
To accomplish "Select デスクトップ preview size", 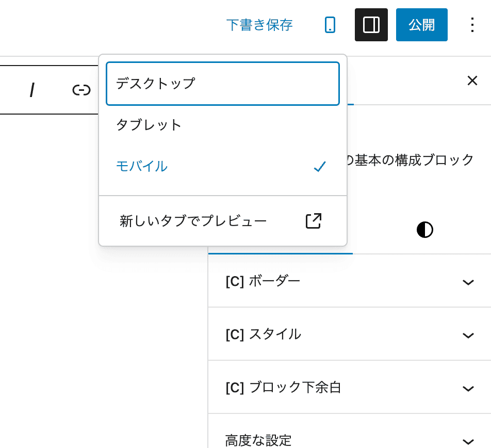I will click(223, 83).
